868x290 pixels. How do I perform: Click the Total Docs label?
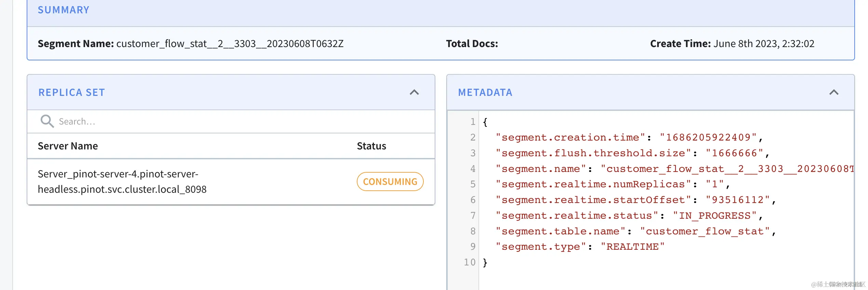click(472, 44)
